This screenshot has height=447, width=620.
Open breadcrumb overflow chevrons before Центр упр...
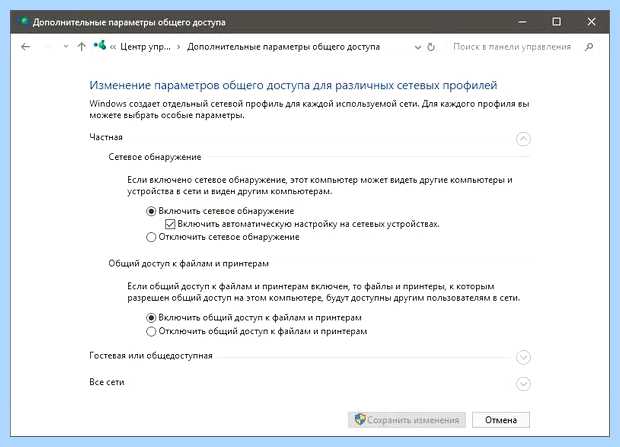coord(113,47)
